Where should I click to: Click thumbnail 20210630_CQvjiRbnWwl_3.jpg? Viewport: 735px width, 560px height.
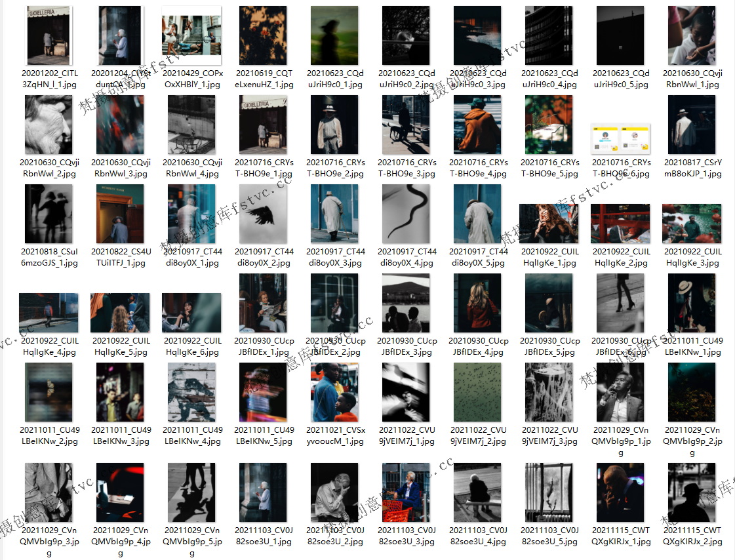pos(120,125)
